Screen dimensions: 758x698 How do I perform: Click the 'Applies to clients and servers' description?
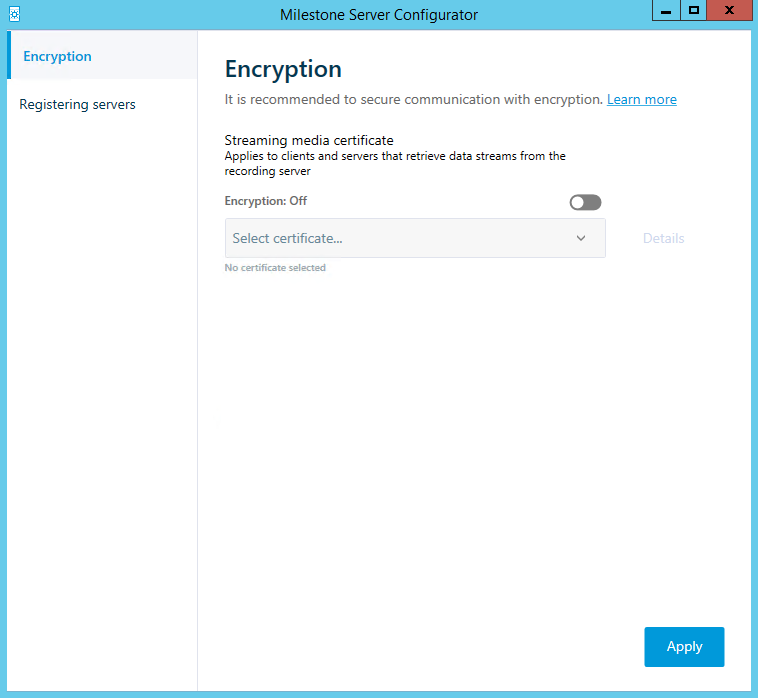395,156
